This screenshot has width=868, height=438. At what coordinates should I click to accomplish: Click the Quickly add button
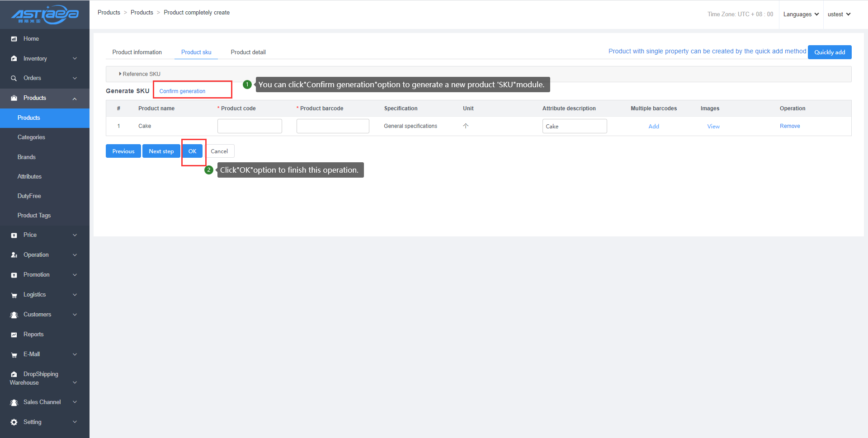point(829,52)
